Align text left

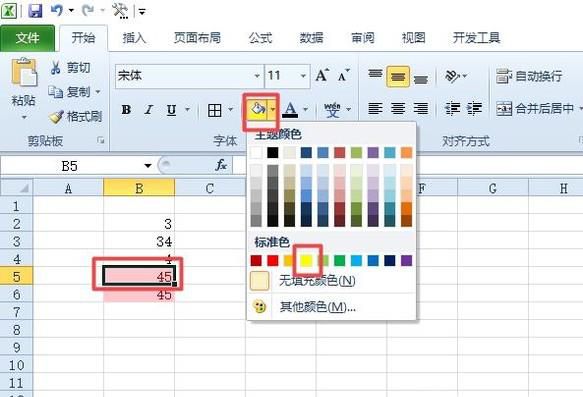point(375,109)
